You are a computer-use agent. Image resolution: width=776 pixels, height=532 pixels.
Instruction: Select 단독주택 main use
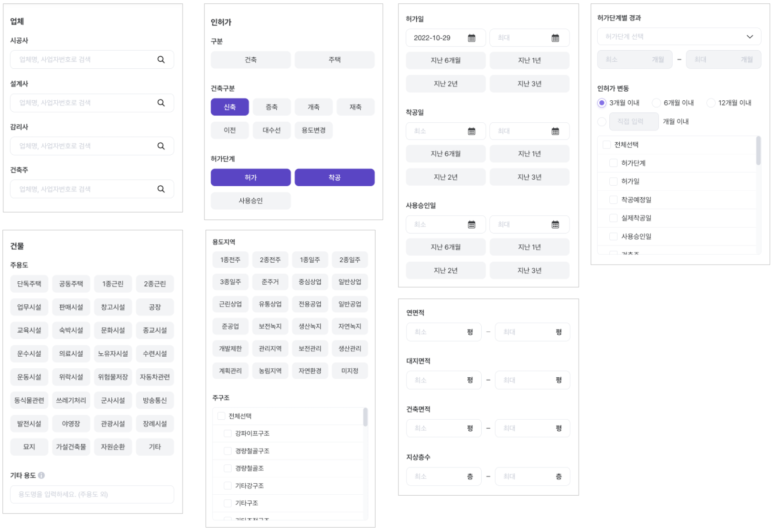point(29,284)
